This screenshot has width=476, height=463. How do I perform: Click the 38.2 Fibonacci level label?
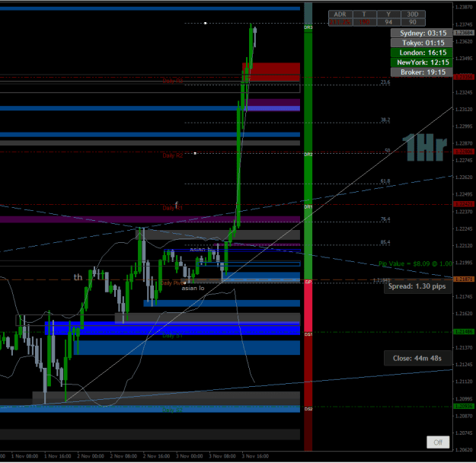coord(385,120)
